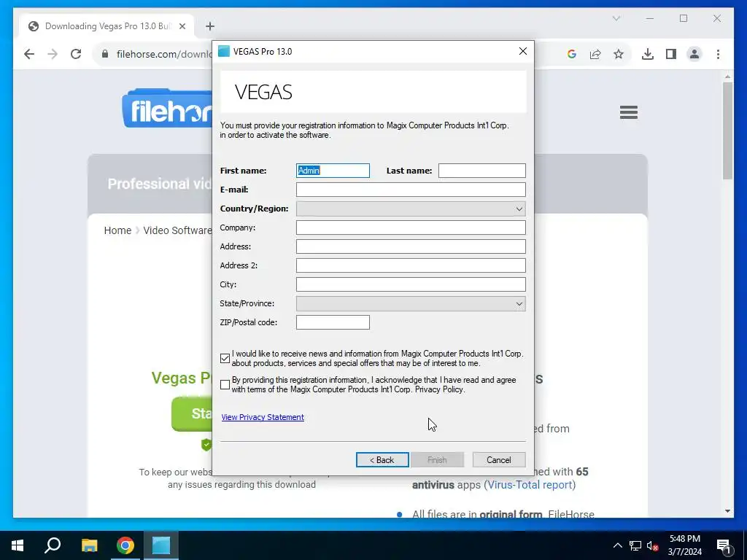The width and height of the screenshot is (747, 560).
Task: Close the VEGAS Pro 13.0 dialog
Action: click(x=522, y=52)
